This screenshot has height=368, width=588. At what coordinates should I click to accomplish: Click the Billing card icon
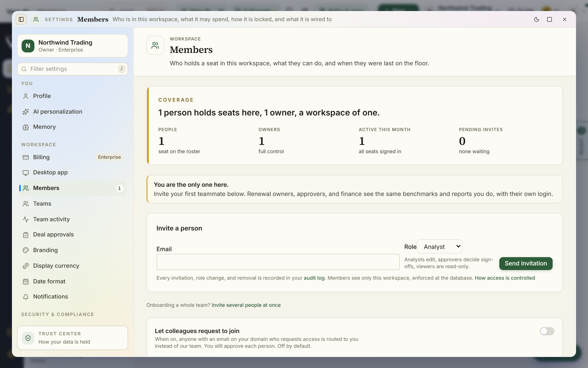(x=26, y=157)
